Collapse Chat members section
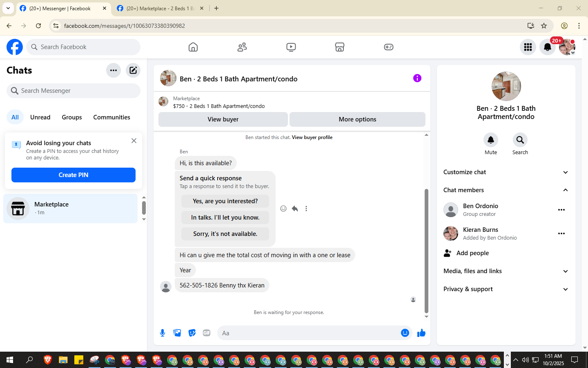588x368 pixels. pyautogui.click(x=506, y=190)
